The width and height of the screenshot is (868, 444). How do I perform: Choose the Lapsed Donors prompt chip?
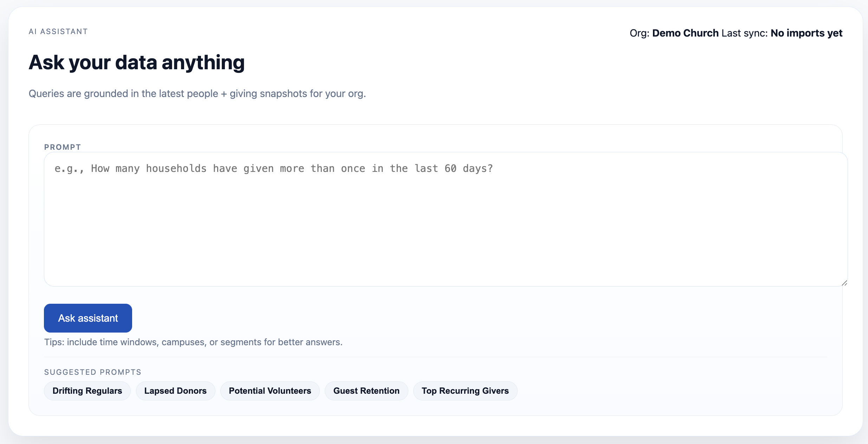point(175,391)
